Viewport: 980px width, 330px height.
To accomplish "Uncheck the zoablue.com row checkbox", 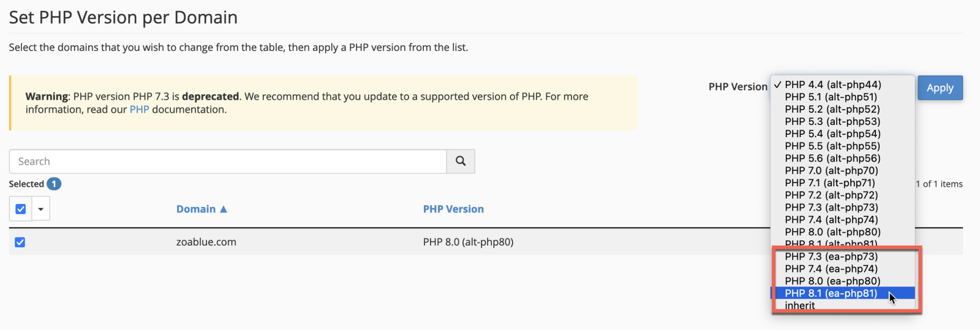I will pos(20,242).
